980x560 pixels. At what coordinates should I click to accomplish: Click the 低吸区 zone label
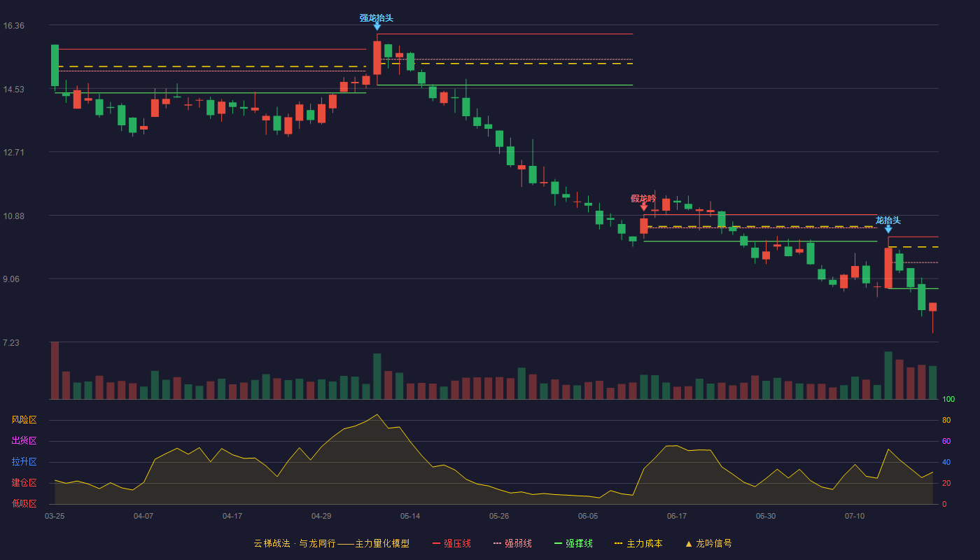coord(24,503)
